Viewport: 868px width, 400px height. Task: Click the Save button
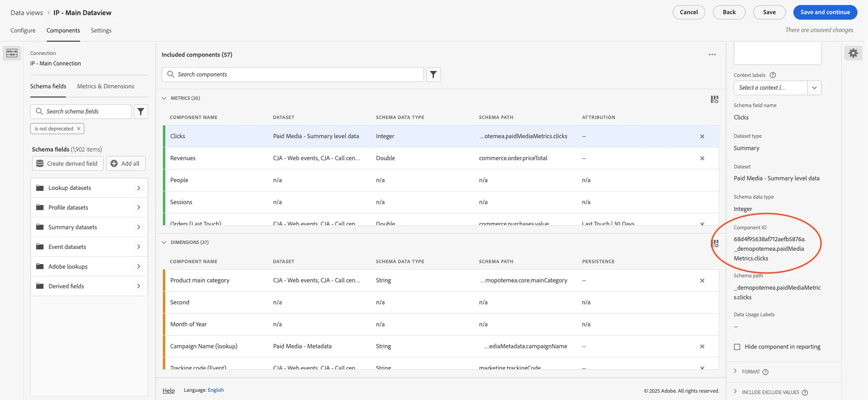click(x=770, y=12)
